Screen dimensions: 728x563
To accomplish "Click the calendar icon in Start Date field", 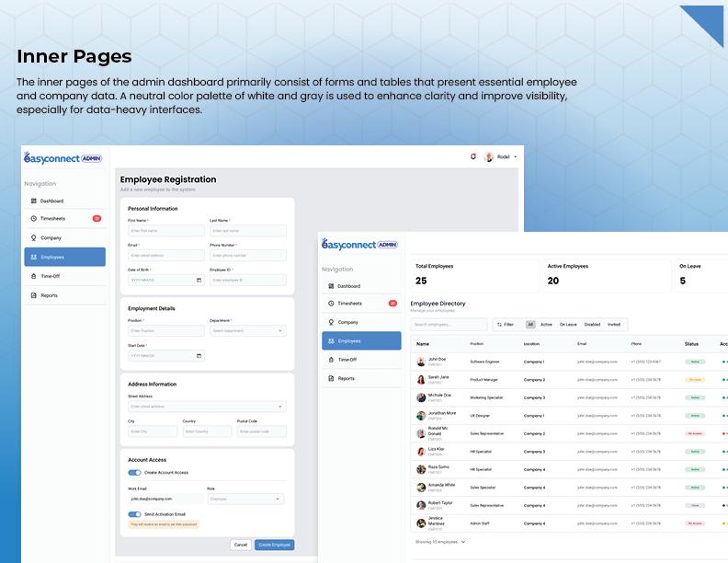I will 199,355.
